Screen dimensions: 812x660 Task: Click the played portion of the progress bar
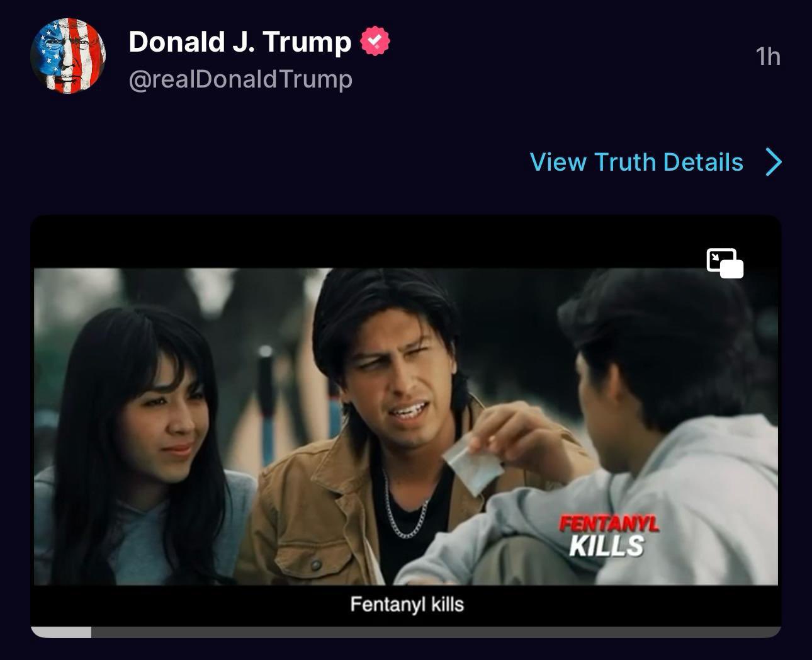tap(61, 632)
